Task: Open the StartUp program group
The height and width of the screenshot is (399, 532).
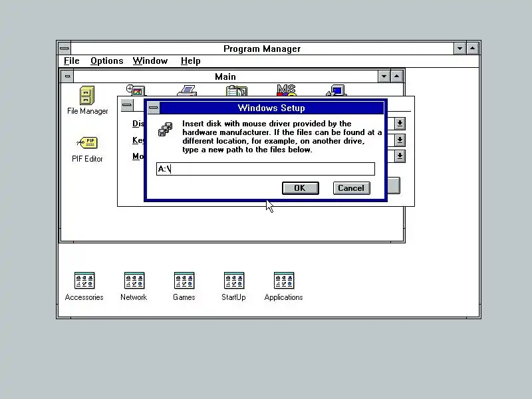Action: click(x=234, y=281)
